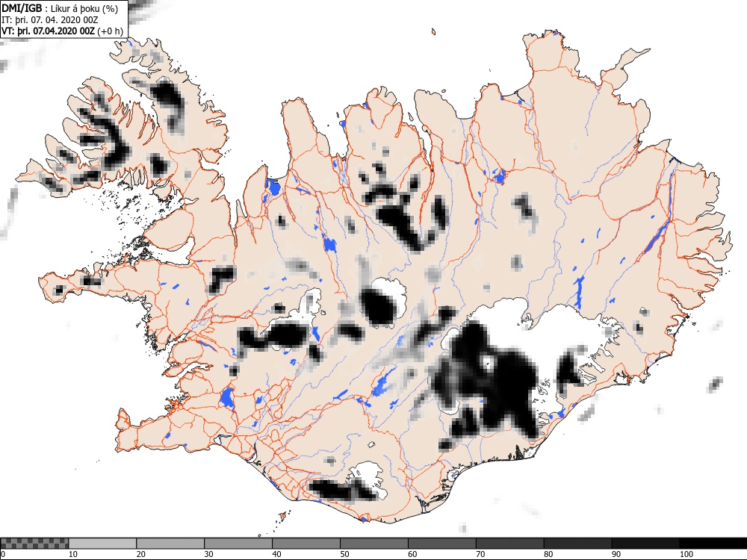Click the black swatch beyond 100
The height and width of the screenshot is (560, 747).
[713, 544]
